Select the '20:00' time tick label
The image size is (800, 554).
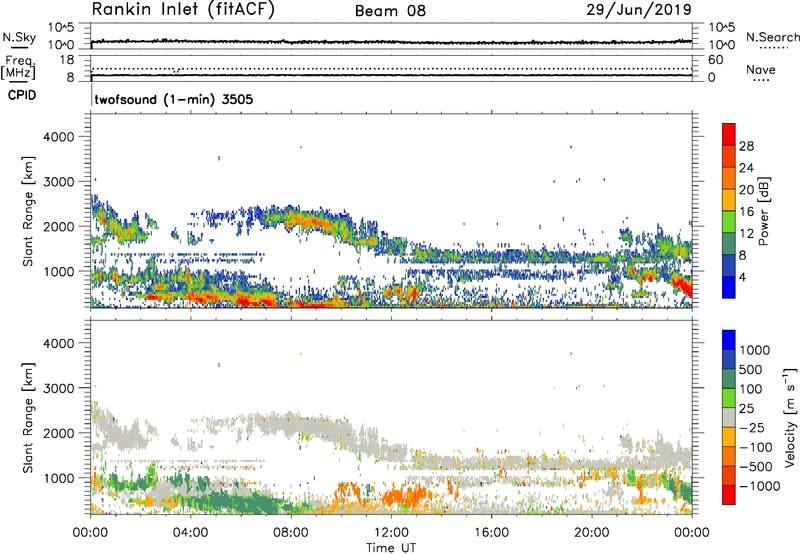click(x=591, y=533)
